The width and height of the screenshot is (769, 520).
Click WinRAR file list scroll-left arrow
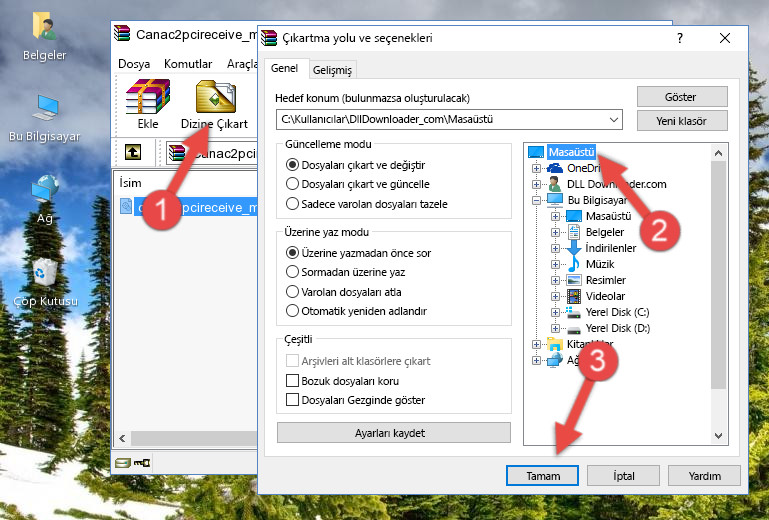123,438
